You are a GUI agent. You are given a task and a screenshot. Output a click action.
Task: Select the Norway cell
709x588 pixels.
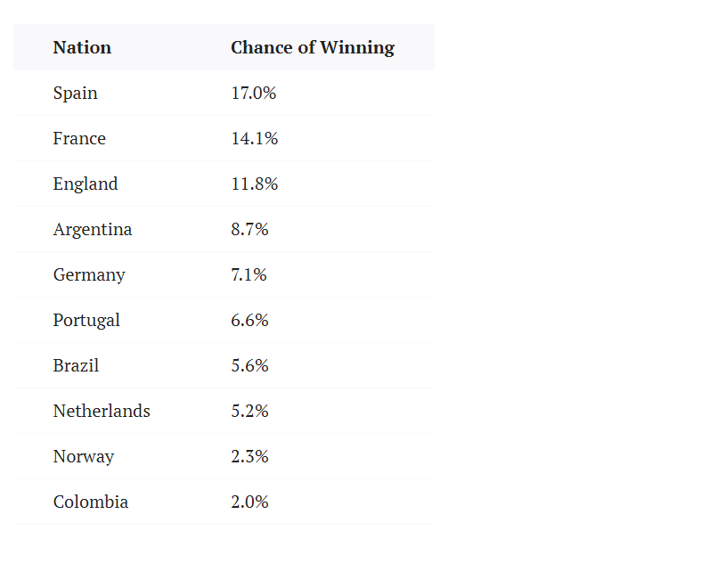pyautogui.click(x=84, y=456)
